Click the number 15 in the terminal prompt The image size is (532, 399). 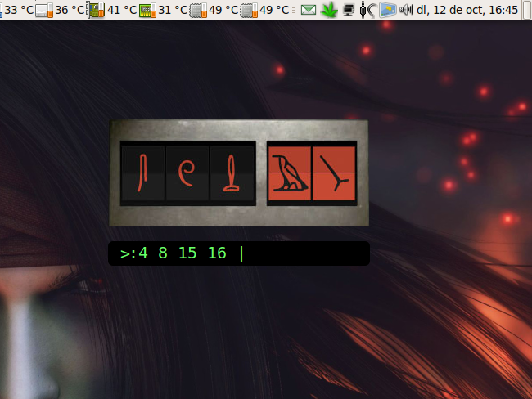click(187, 253)
